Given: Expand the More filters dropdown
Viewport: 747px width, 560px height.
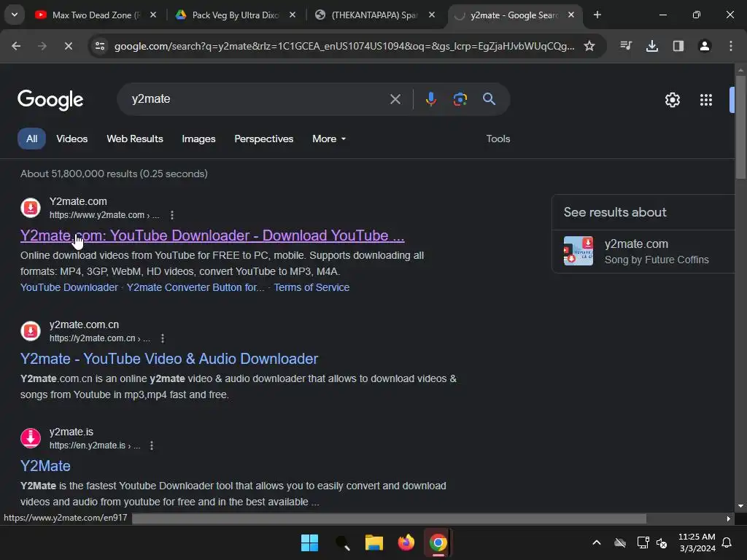Looking at the screenshot, I should pos(329,139).
